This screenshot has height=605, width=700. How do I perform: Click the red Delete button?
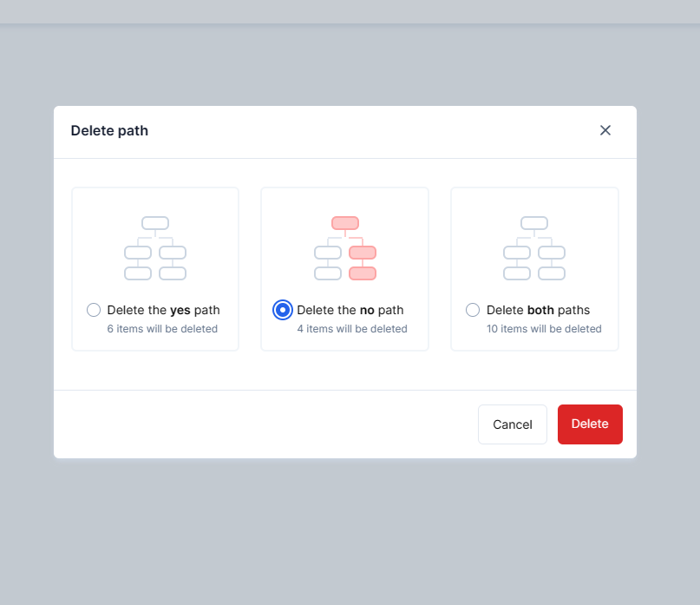(x=590, y=424)
